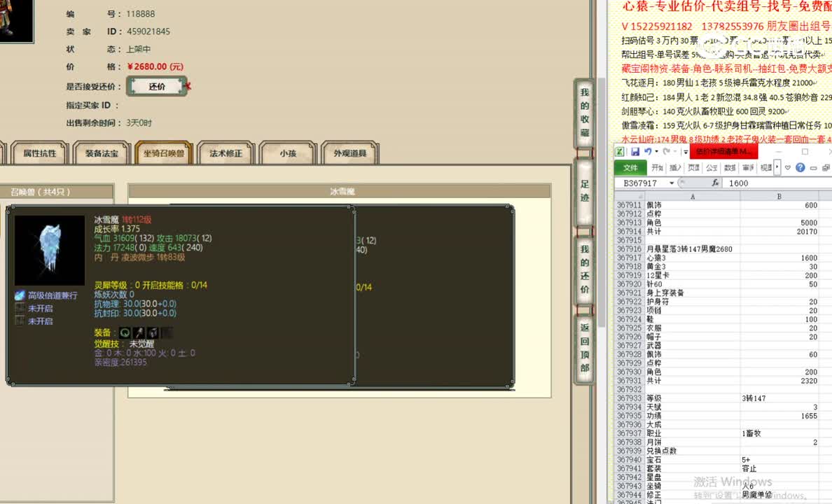
Task: Open the 外观道具 tab
Action: coord(349,153)
